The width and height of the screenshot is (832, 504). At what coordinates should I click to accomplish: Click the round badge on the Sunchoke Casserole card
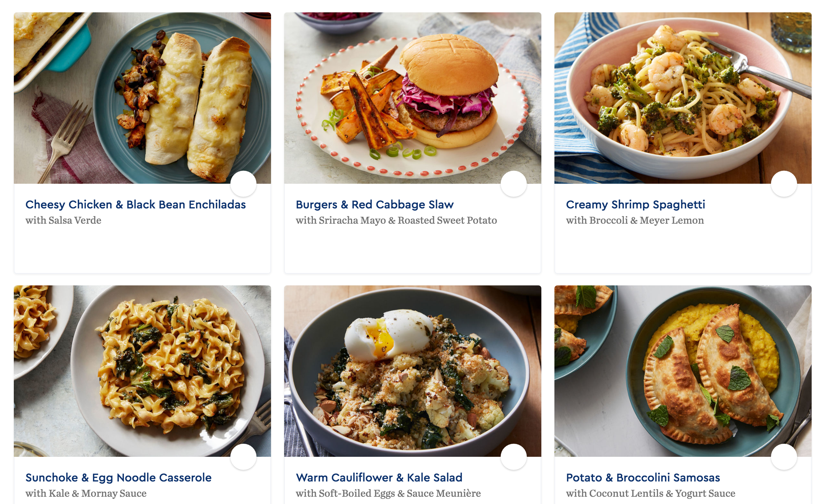(243, 457)
